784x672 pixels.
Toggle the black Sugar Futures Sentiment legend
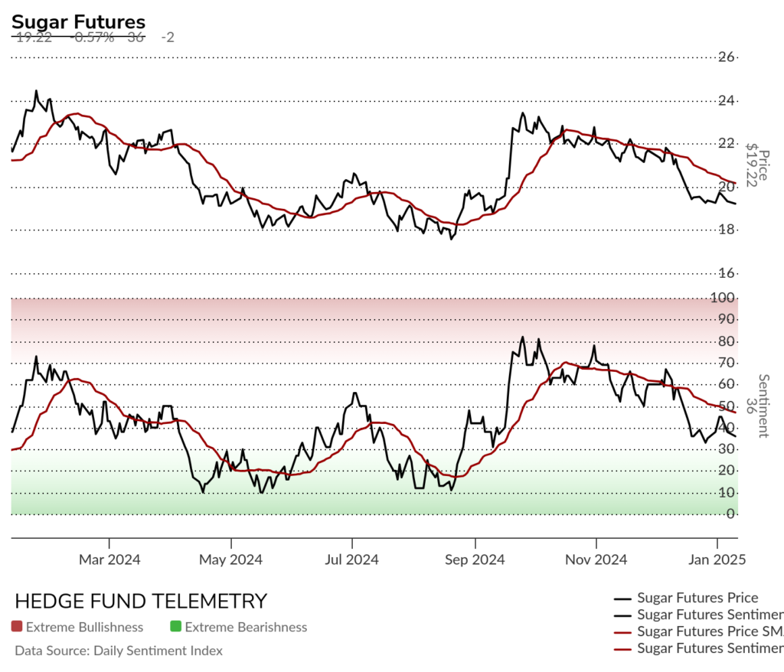698,615
